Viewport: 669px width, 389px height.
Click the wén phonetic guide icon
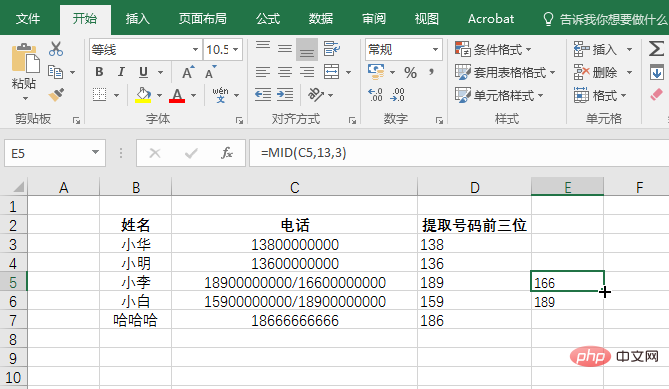[221, 95]
